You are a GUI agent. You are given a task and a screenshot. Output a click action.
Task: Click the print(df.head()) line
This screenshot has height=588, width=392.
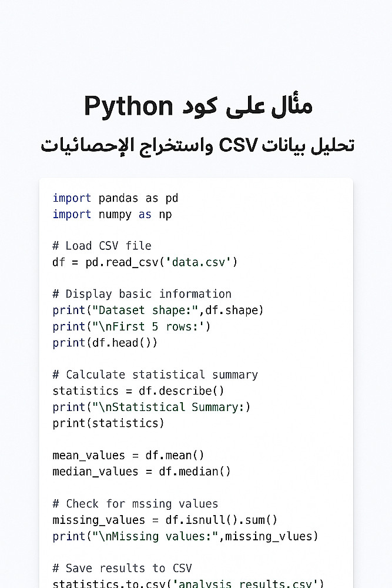105,342
